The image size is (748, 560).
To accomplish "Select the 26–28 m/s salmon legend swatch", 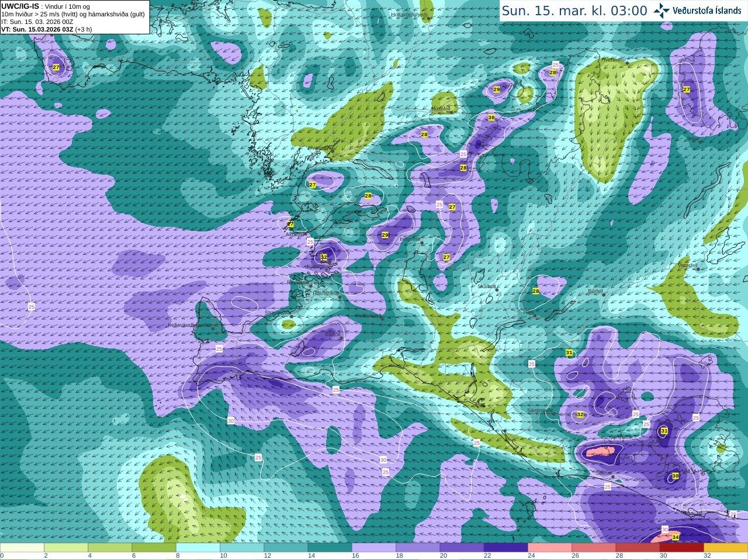I will click(x=594, y=548).
